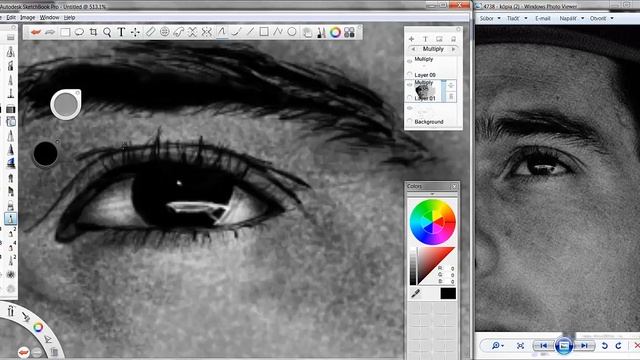Add a text layer from layer panel

pyautogui.click(x=425, y=39)
